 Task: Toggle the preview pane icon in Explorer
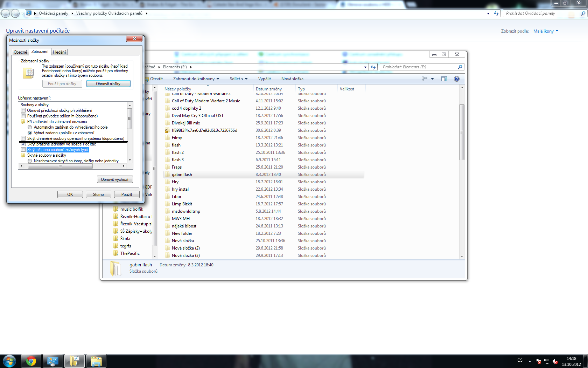click(444, 79)
